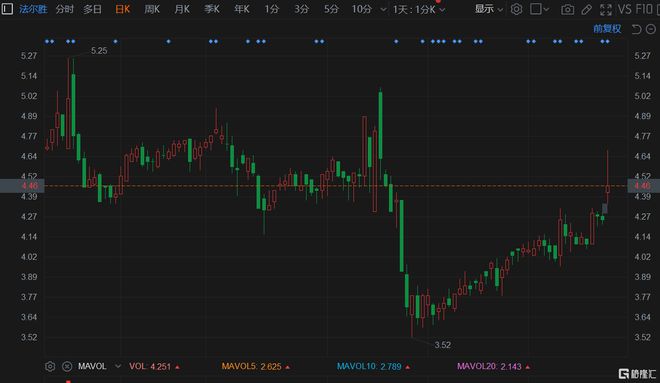
Task: Switch to the 周K weekly tab
Action: [x=152, y=9]
